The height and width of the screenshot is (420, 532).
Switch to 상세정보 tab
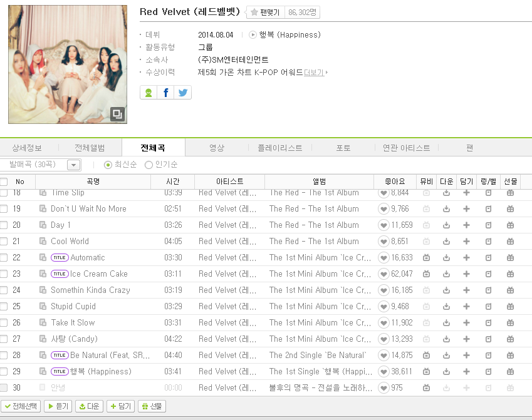[x=27, y=148]
